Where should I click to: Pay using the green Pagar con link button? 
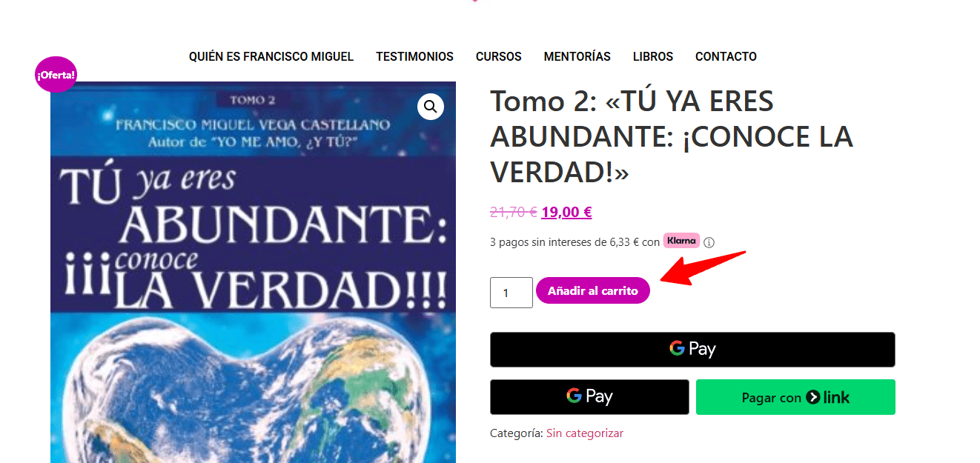coord(795,397)
